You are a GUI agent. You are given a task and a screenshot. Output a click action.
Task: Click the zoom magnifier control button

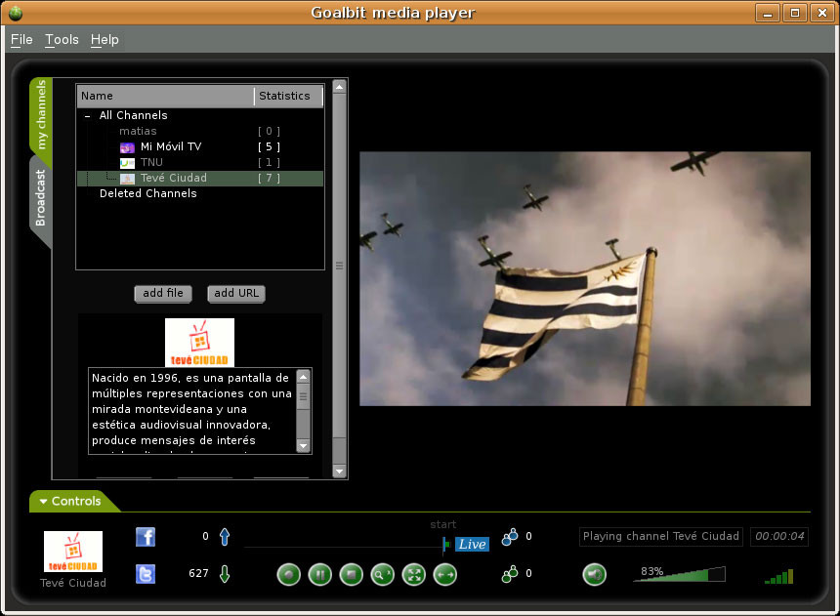[383, 575]
